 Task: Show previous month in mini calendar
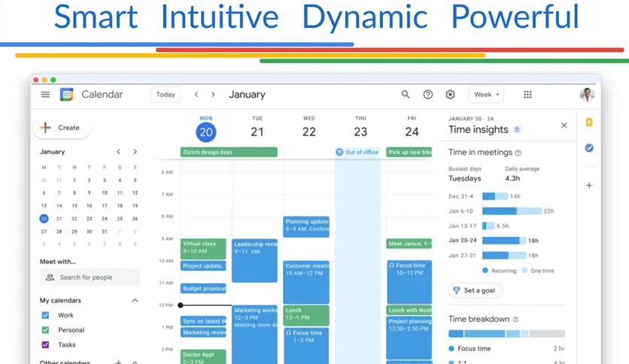pyautogui.click(x=118, y=151)
